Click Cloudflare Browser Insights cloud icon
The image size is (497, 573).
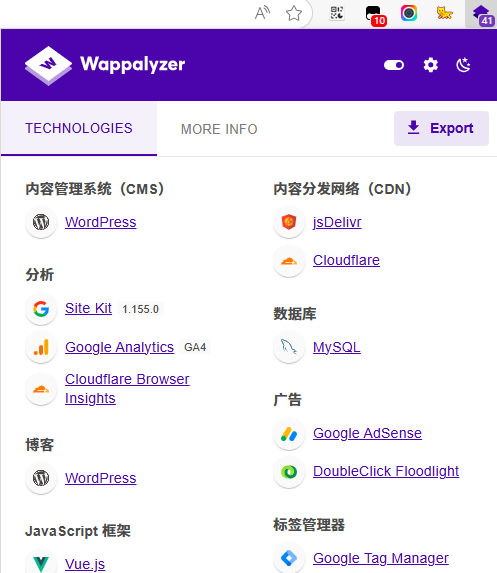point(41,389)
